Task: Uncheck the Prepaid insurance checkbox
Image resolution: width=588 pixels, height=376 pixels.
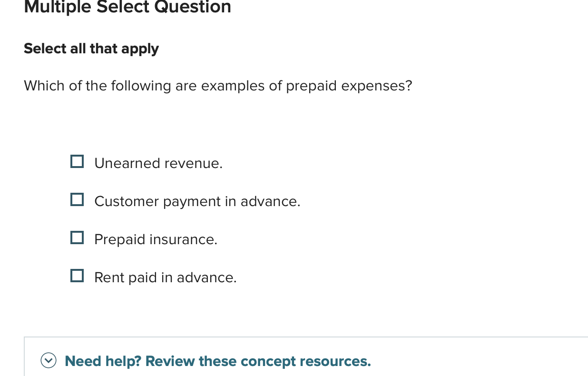Action: click(77, 237)
